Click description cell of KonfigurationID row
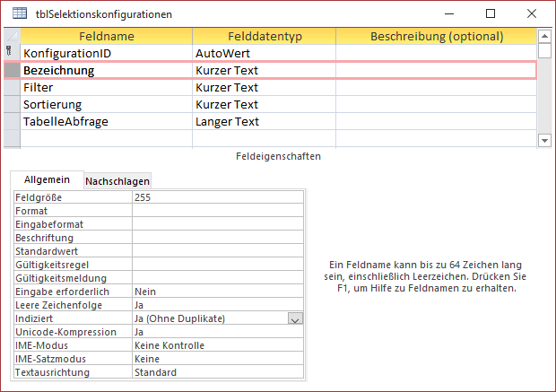This screenshot has height=392, width=556. pyautogui.click(x=436, y=53)
